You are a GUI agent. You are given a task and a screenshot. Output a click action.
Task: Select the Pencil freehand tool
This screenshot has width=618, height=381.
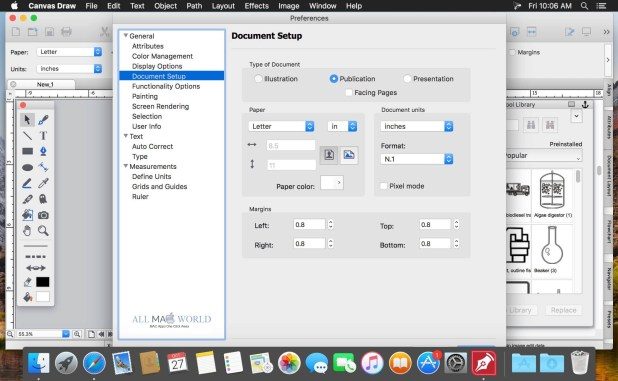point(27,183)
